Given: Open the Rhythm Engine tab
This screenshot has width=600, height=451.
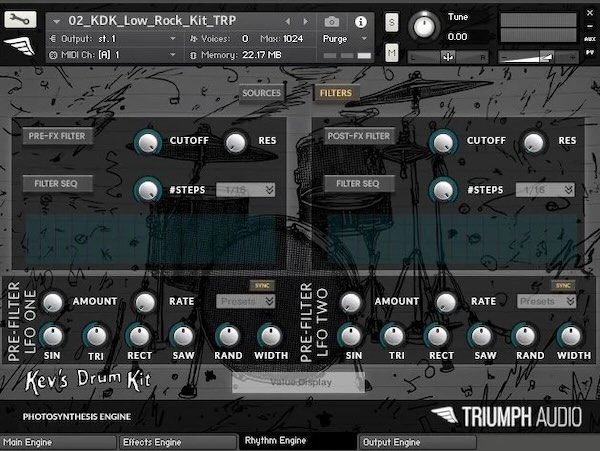Looking at the screenshot, I should tap(298, 441).
